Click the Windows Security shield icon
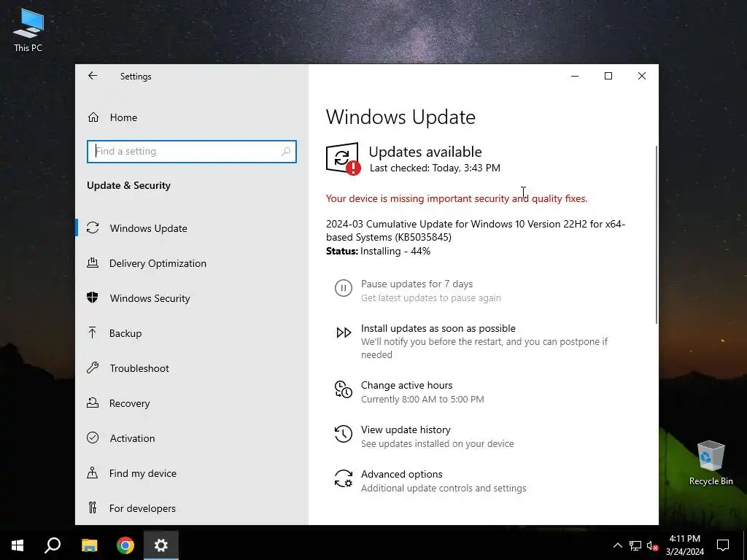This screenshot has height=560, width=747. click(93, 297)
